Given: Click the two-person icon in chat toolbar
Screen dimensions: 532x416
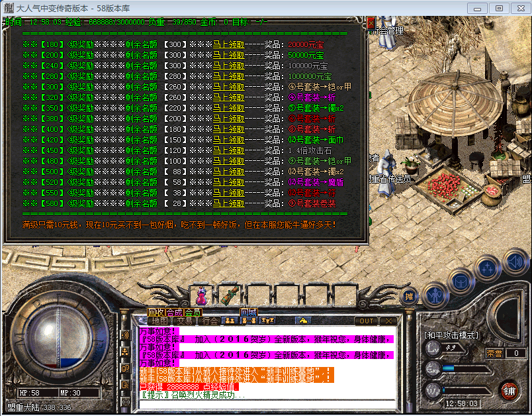Looking at the screenshot, I should [x=230, y=321].
